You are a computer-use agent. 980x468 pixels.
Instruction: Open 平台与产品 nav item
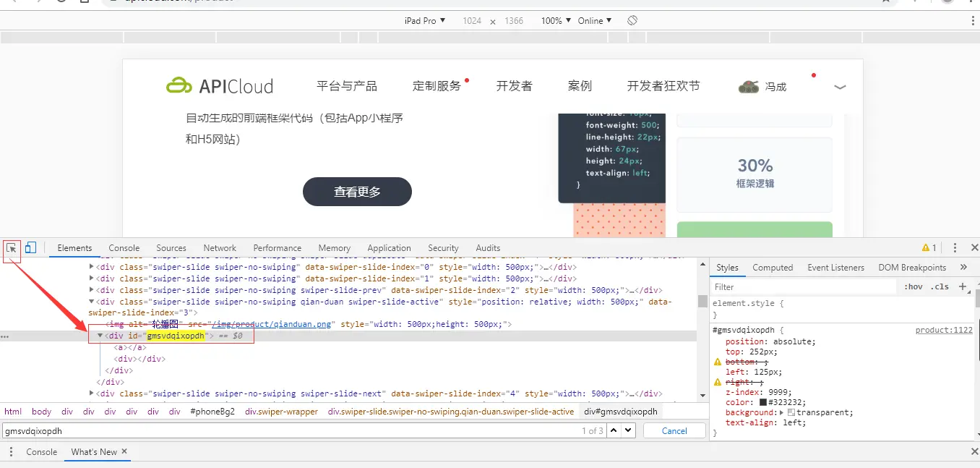click(347, 86)
